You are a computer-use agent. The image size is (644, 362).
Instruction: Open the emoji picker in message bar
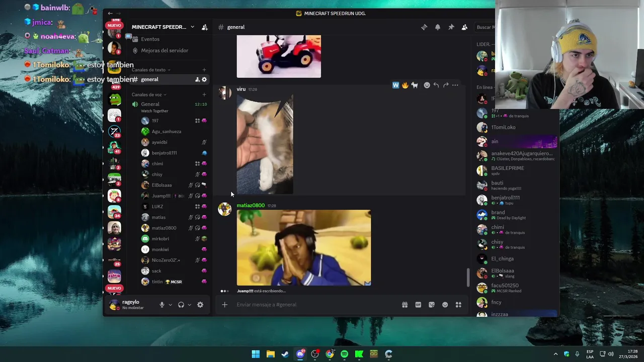click(445, 305)
